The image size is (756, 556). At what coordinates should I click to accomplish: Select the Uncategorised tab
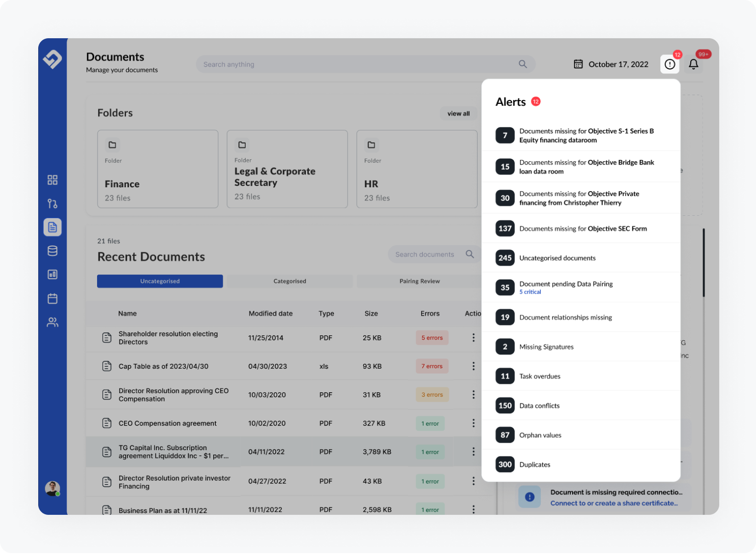(160, 281)
